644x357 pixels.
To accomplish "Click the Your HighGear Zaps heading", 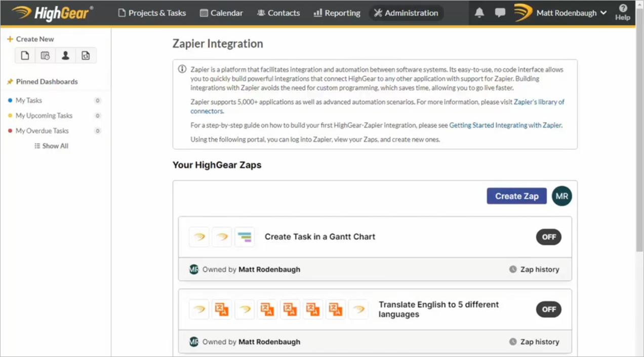I will click(x=217, y=165).
